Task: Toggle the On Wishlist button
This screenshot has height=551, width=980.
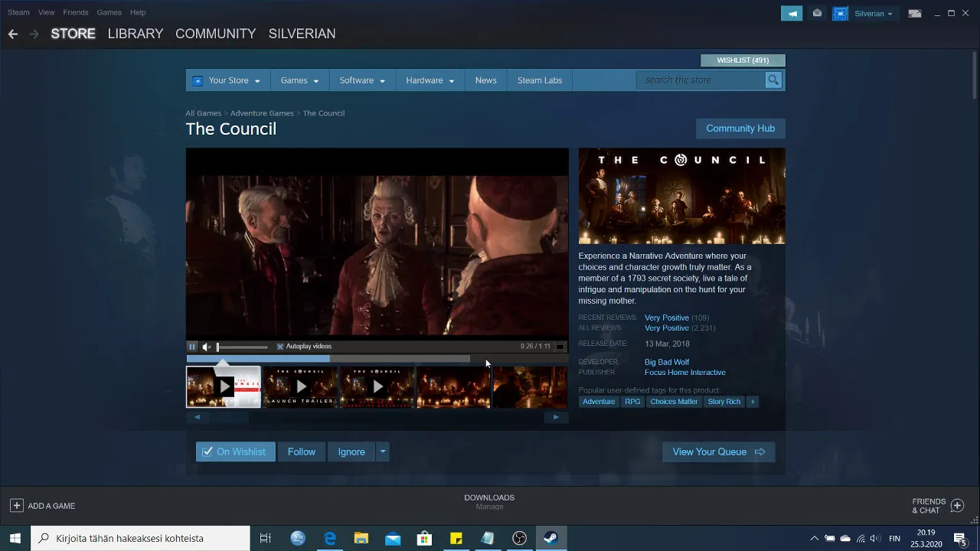Action: (x=235, y=452)
